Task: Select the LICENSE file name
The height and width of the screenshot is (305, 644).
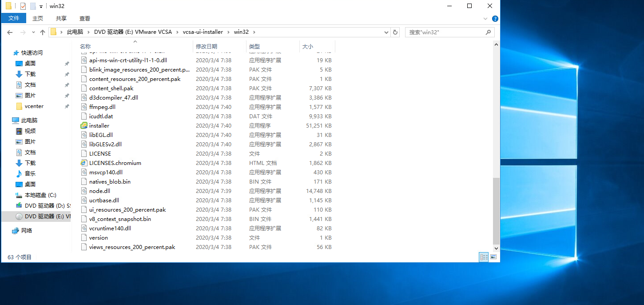Action: (100, 153)
